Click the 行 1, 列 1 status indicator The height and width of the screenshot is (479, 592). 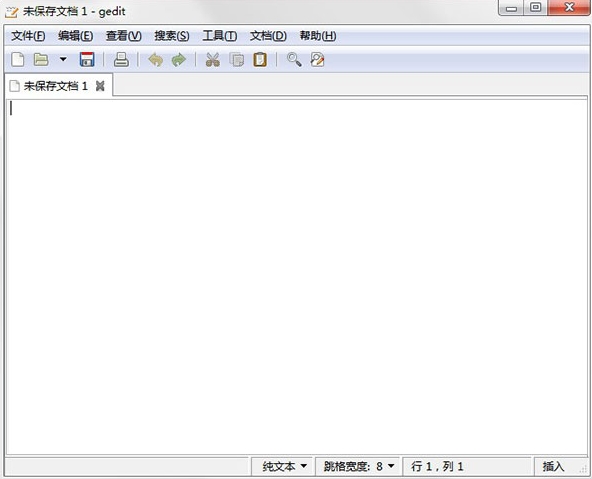(x=437, y=467)
